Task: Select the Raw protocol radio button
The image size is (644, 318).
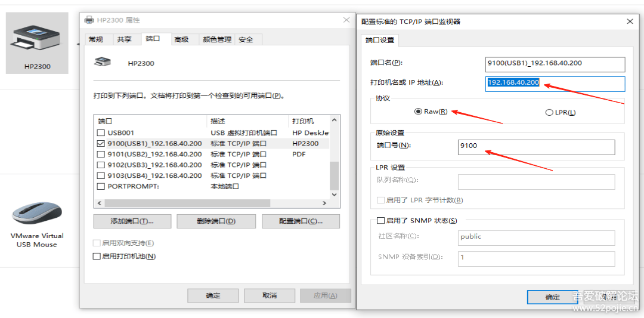Action: click(x=418, y=112)
